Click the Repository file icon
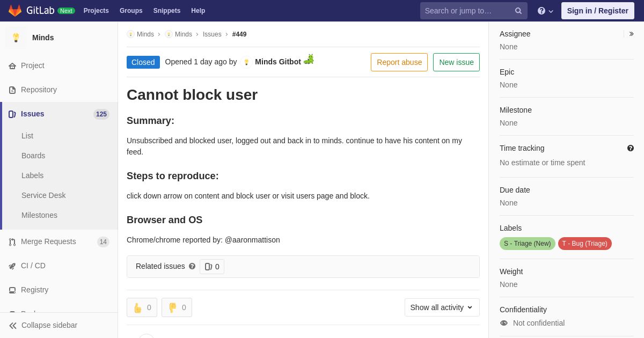 12,90
